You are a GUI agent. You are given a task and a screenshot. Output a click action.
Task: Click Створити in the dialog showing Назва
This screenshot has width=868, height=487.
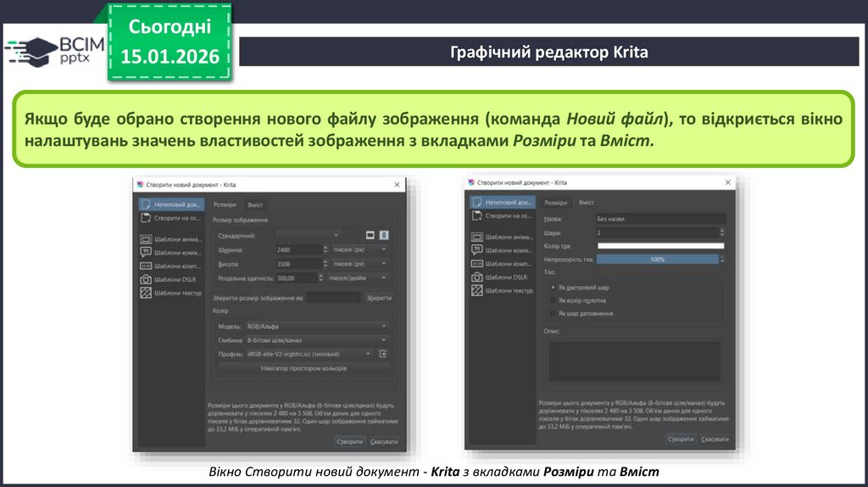click(681, 439)
